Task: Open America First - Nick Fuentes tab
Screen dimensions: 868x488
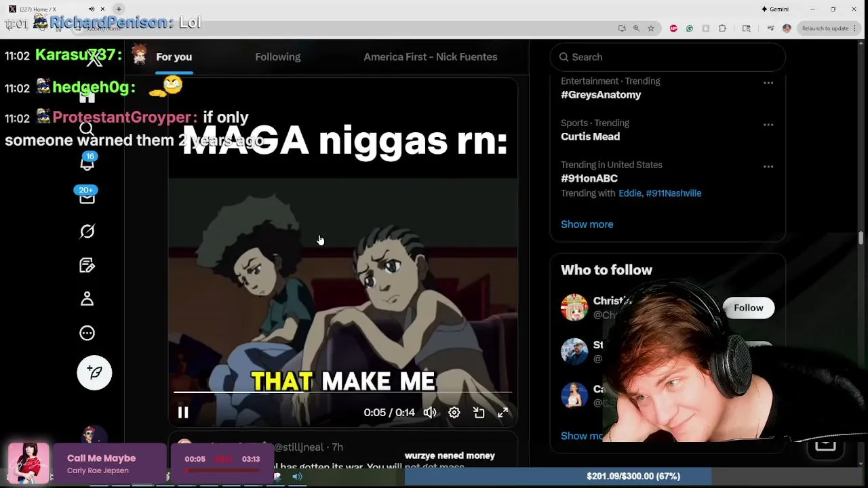Action: pyautogui.click(x=430, y=57)
